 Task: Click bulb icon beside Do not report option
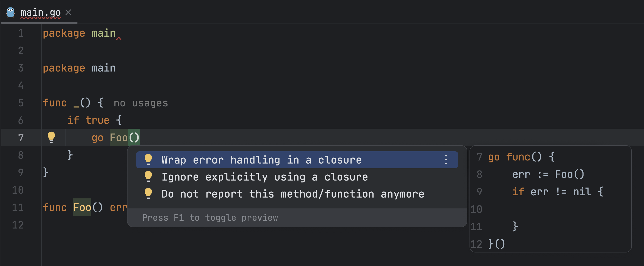tap(148, 194)
